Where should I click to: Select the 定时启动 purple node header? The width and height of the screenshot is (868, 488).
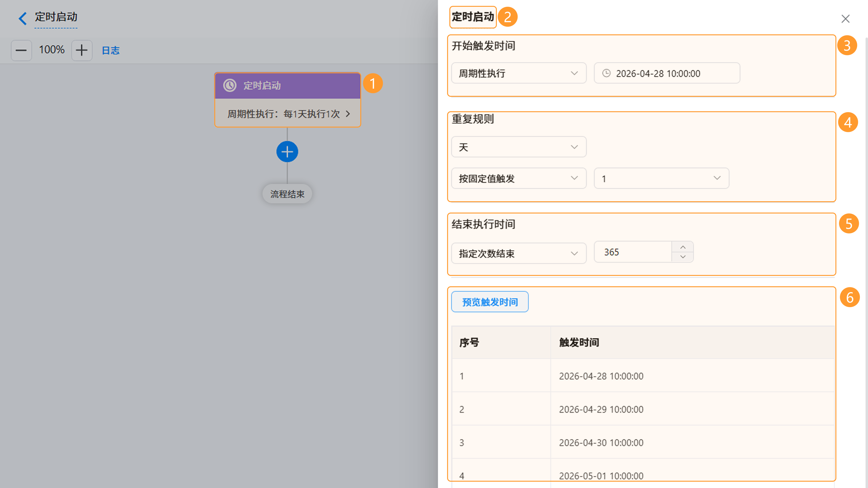[288, 86]
